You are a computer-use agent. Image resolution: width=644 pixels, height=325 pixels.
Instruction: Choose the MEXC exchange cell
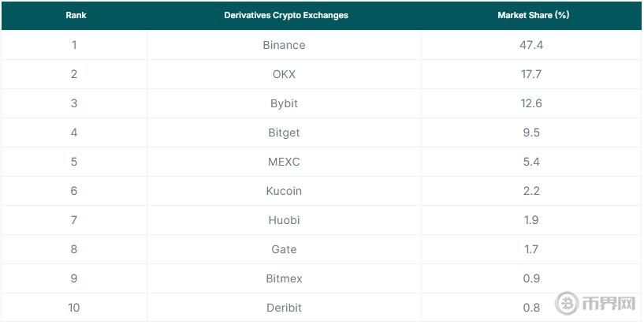tap(284, 162)
